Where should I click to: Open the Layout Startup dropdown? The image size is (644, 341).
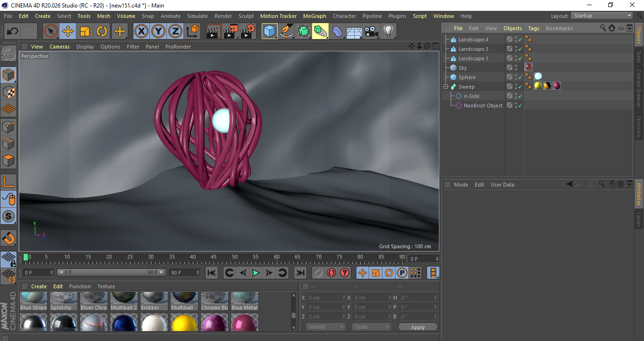pos(602,16)
